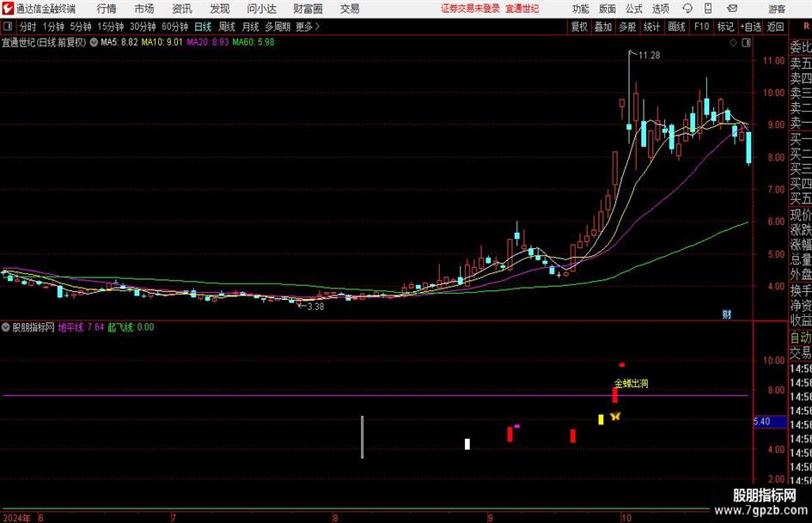This screenshot has height=523, width=812.
Task: Open the 功能 menu
Action: click(581, 9)
